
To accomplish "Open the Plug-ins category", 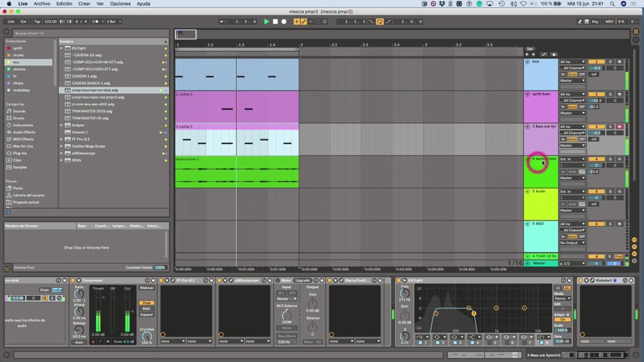I will coord(19,153).
